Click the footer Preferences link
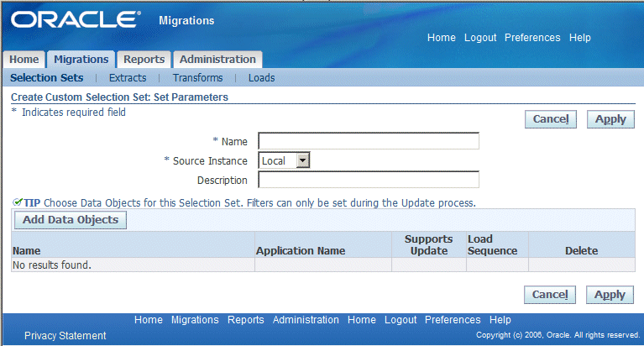Image resolution: width=644 pixels, height=346 pixels. pyautogui.click(x=453, y=320)
